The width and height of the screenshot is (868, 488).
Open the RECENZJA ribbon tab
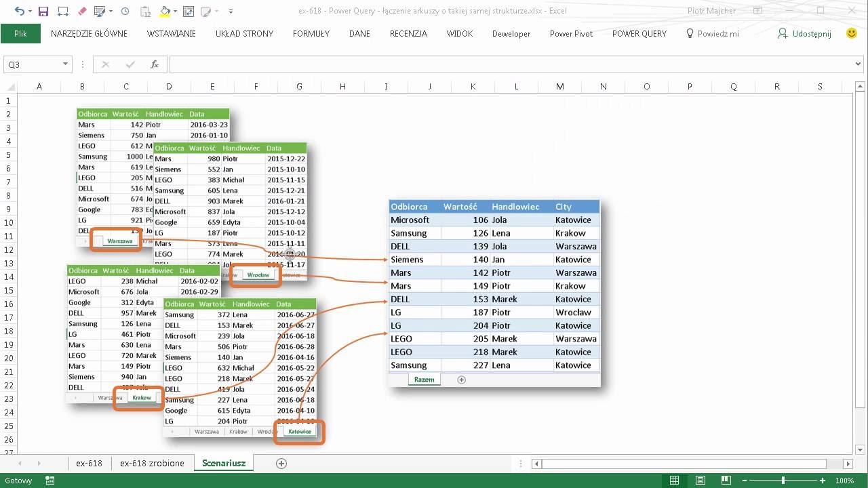(408, 33)
